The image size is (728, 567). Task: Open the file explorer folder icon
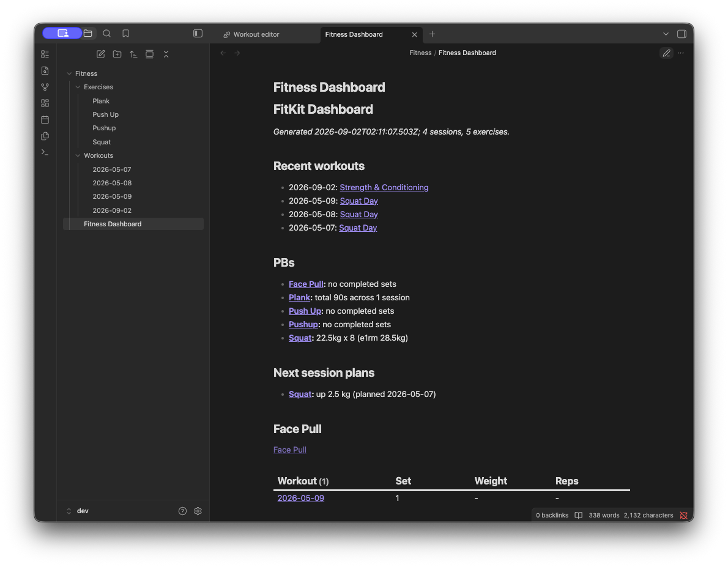(x=87, y=34)
